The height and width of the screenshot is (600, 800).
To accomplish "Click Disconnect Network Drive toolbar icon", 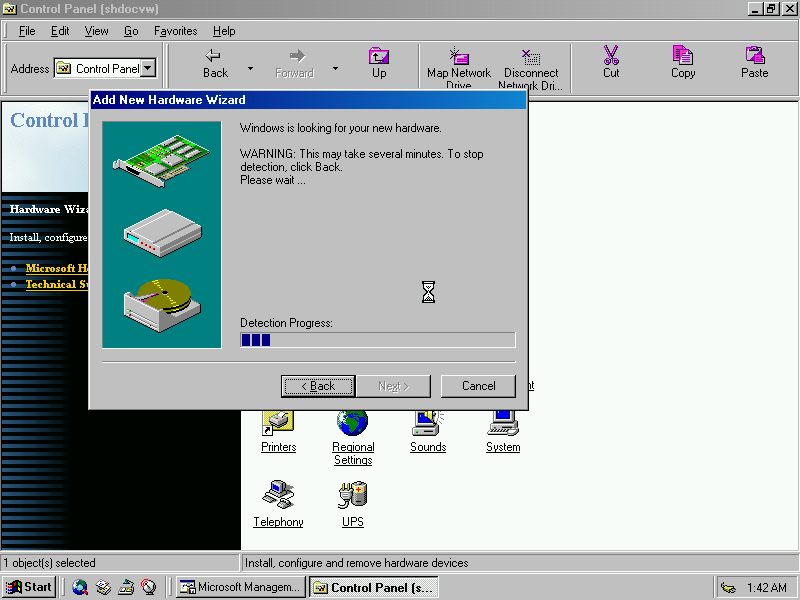I will 531,57.
